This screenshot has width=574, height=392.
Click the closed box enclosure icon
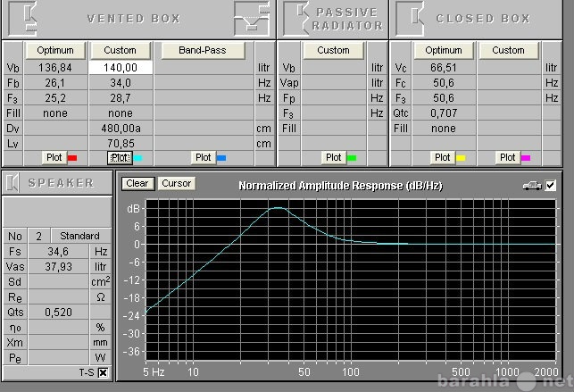tap(410, 18)
